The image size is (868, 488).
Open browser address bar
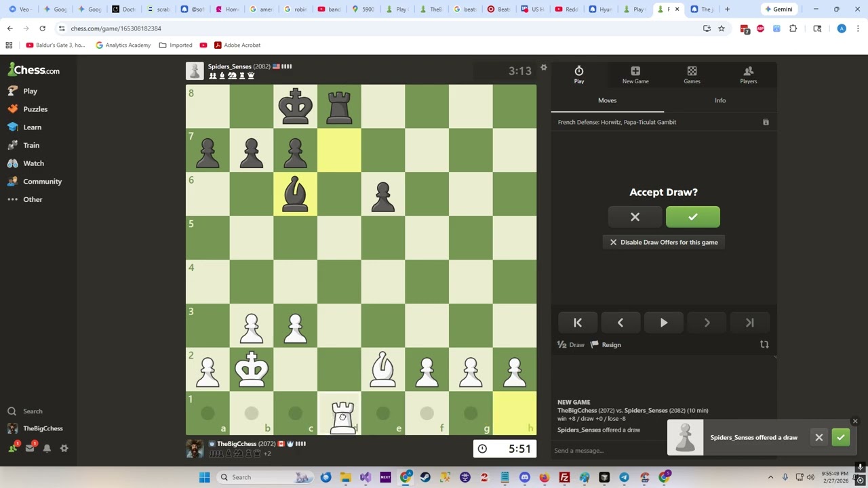click(380, 28)
